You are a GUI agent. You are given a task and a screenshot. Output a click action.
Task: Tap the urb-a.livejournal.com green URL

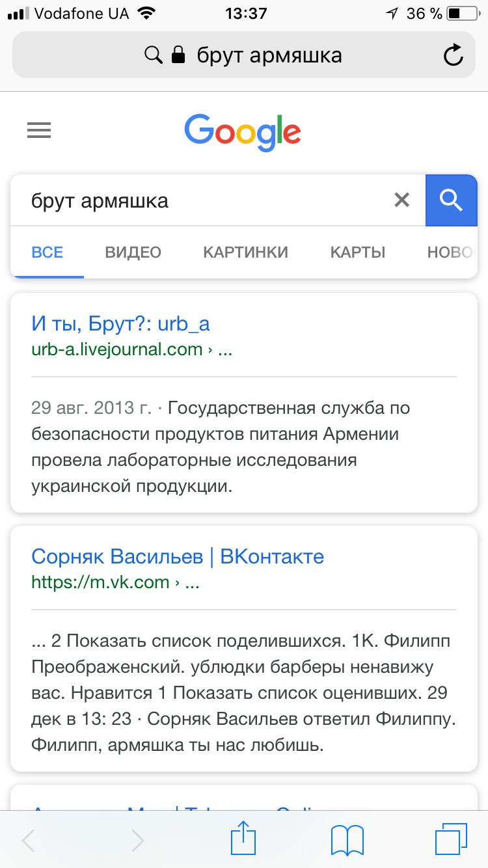pos(117,349)
